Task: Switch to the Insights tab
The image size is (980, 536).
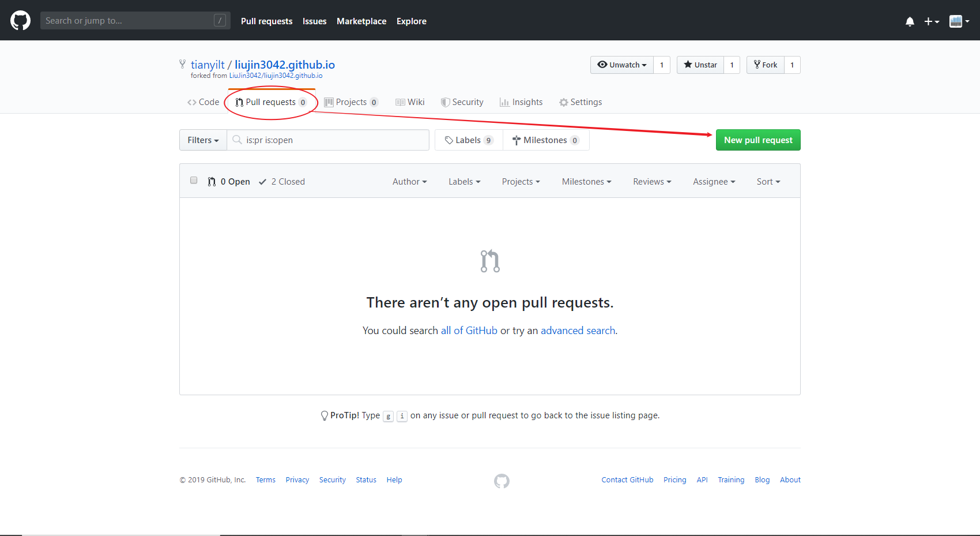Action: pyautogui.click(x=521, y=102)
